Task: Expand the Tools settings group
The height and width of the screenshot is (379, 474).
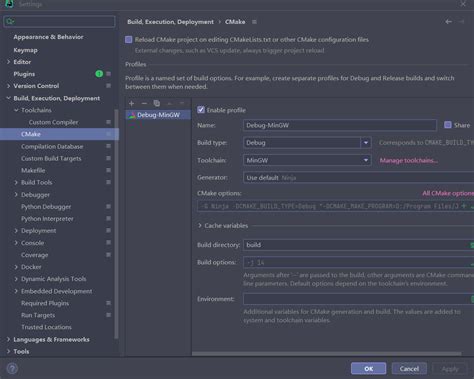Action: 8,351
